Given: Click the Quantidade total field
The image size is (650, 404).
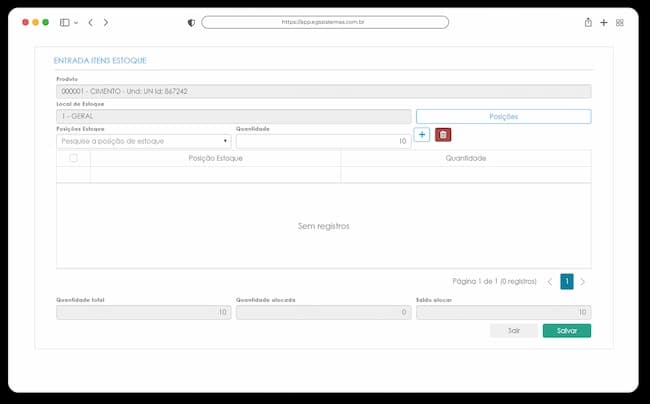Looking at the screenshot, I should (x=144, y=312).
